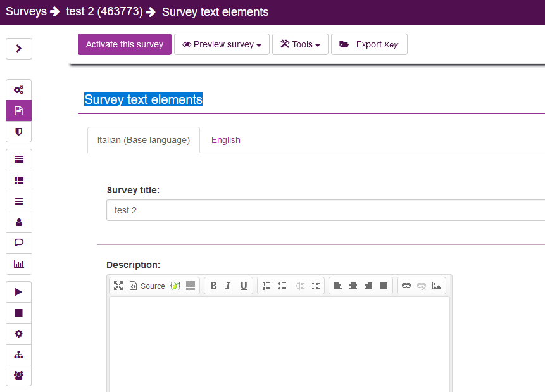The height and width of the screenshot is (392, 545).
Task: Open general settings gears icon in sidebar
Action: point(18,90)
